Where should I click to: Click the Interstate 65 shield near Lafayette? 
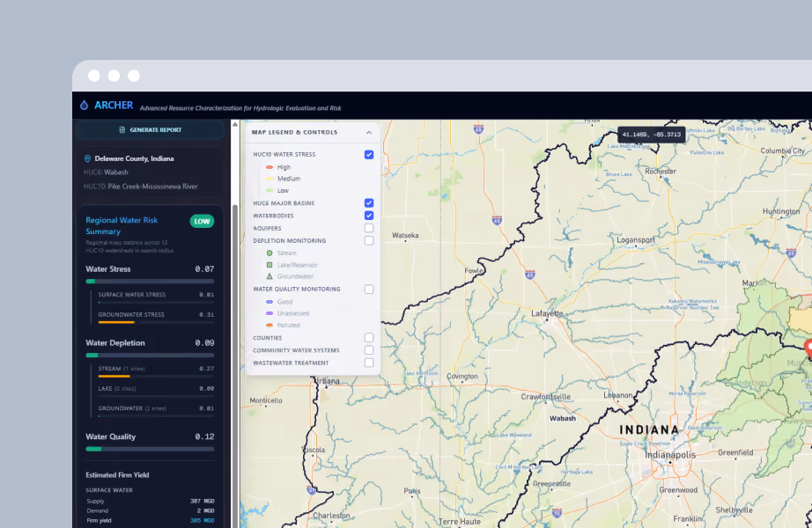(530, 275)
